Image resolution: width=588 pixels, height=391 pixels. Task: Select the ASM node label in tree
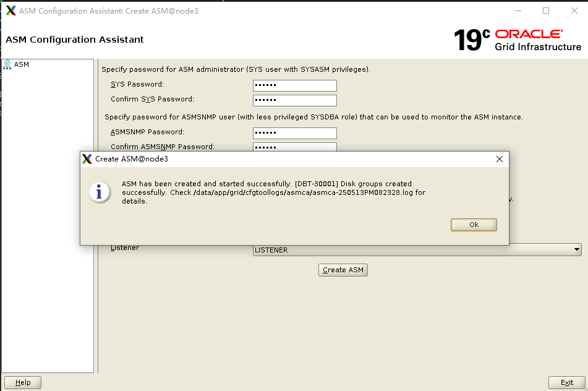[x=22, y=64]
